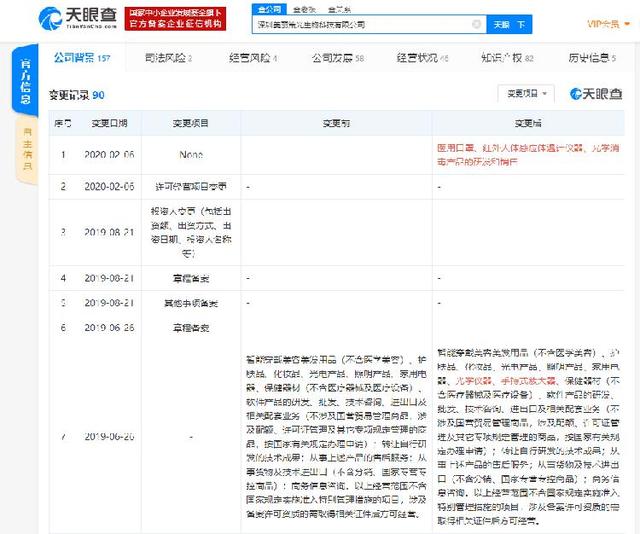Open the 公司背景 157 tab
Screen dimensions: 640x534
tap(82, 58)
